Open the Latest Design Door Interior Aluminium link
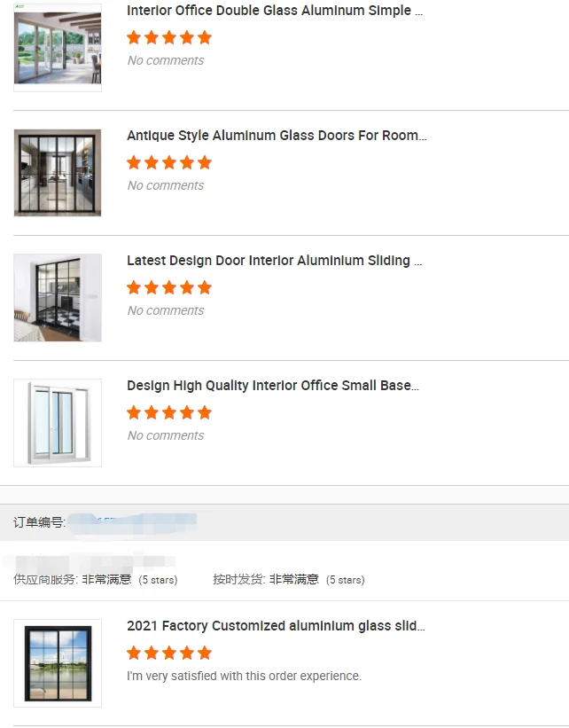 pos(275,261)
